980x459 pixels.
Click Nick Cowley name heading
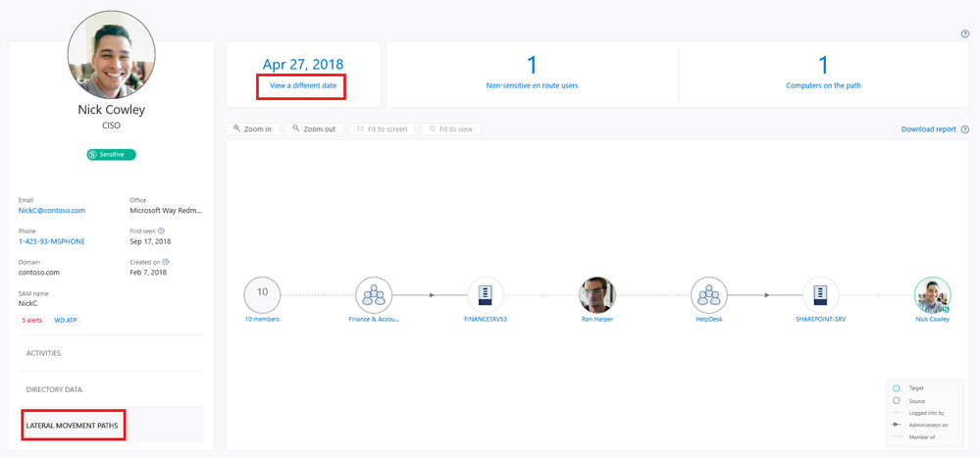point(111,110)
